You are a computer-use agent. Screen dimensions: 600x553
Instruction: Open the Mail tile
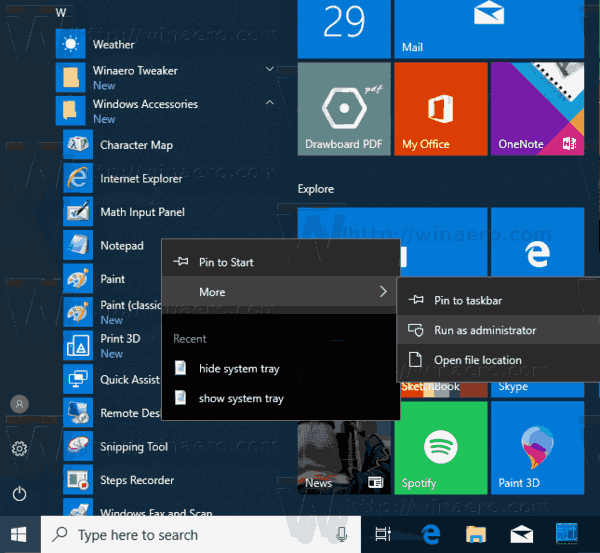[489, 29]
